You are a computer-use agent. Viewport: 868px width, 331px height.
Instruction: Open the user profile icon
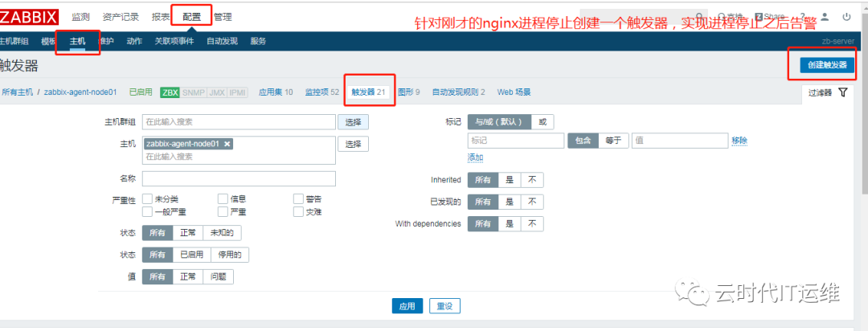pos(825,17)
